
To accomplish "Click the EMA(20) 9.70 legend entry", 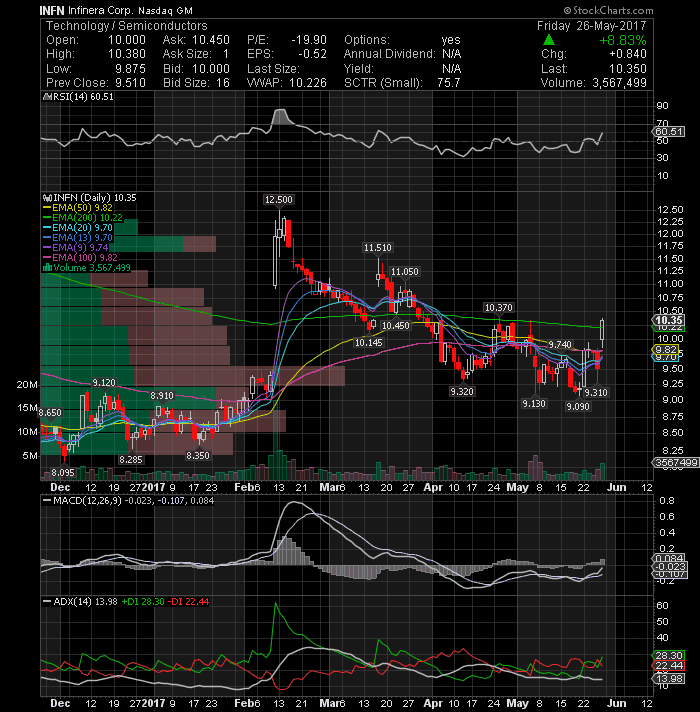I will pos(82,228).
